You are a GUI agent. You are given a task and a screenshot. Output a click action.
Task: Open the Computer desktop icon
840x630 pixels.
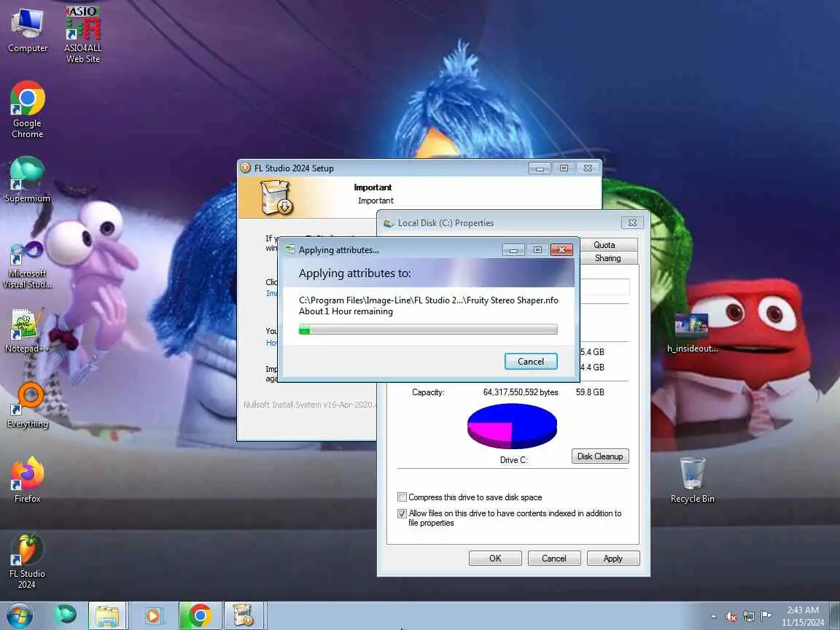27,31
